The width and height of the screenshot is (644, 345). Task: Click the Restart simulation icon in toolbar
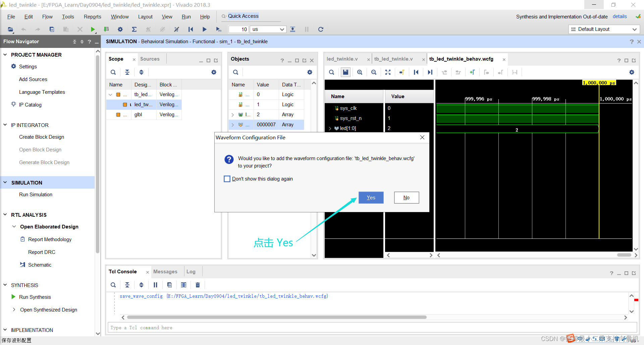tap(191, 29)
